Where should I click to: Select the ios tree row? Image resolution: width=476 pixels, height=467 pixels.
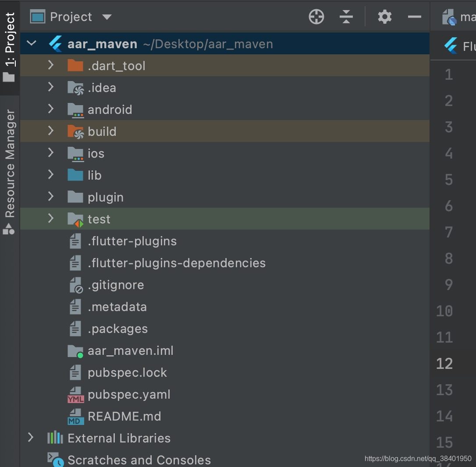pos(225,153)
